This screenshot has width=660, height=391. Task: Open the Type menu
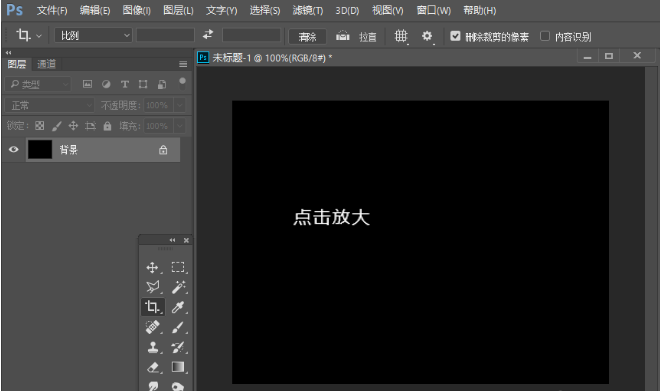(x=221, y=11)
